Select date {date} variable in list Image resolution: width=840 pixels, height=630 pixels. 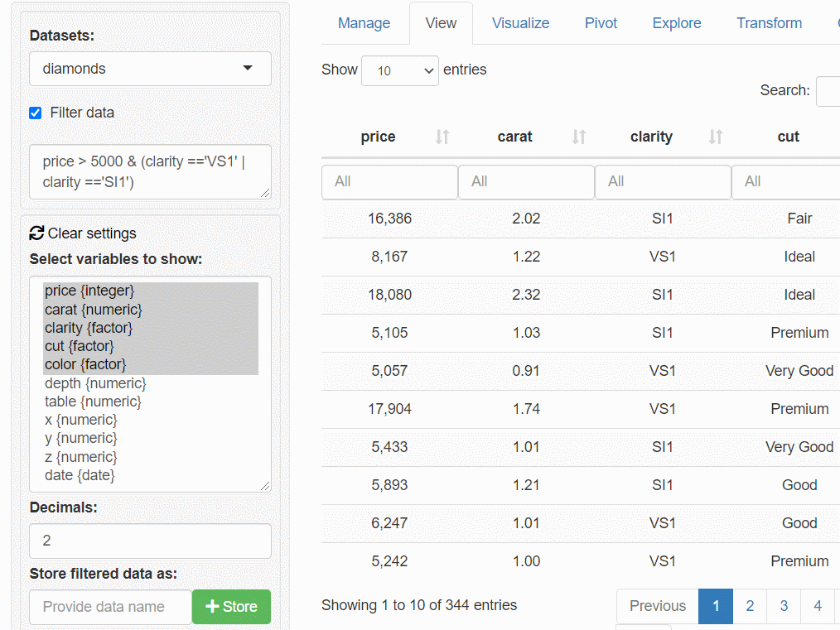click(x=80, y=475)
